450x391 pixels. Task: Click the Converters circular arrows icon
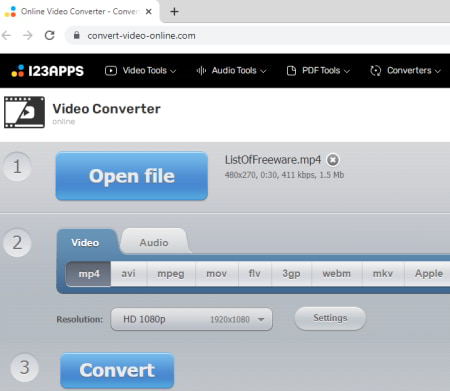coord(375,71)
